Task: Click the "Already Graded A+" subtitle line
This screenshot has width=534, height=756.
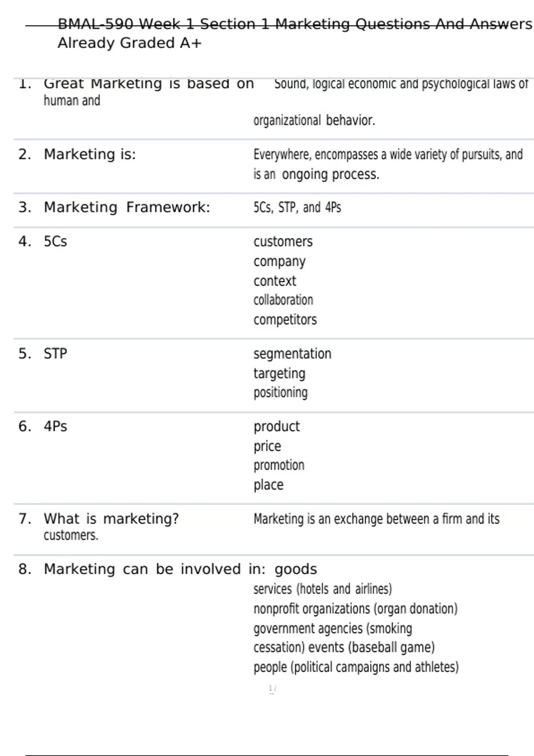Action: click(x=129, y=43)
